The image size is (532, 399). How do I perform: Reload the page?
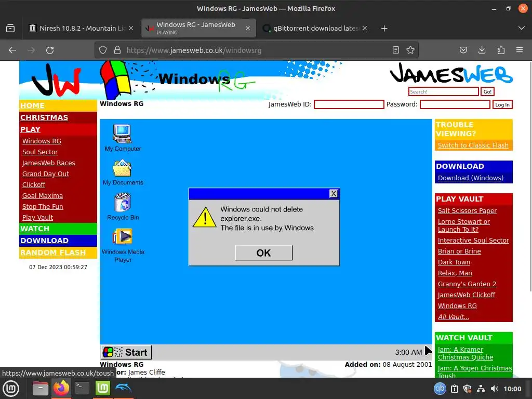click(50, 50)
